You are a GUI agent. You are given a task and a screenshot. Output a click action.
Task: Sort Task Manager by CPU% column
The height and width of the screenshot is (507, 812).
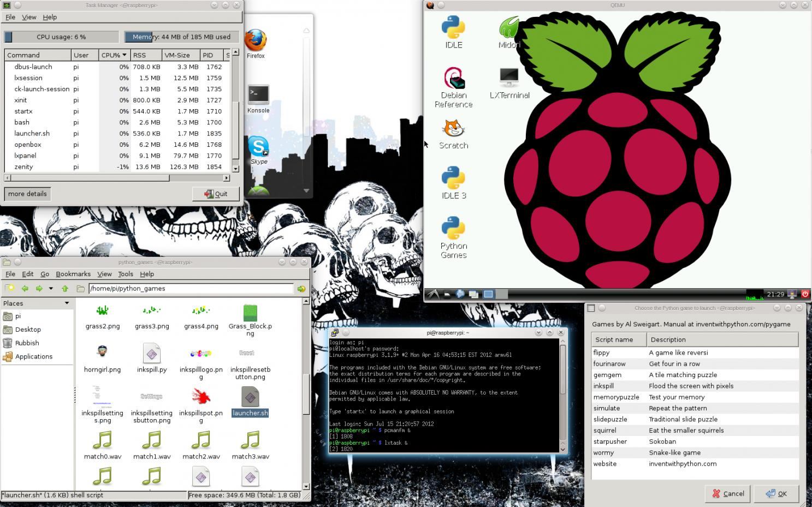(x=114, y=55)
